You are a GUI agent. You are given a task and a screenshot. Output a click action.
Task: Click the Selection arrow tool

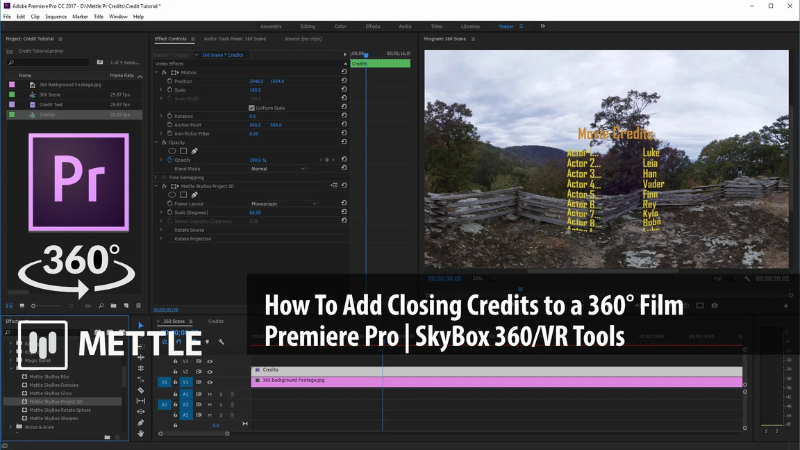[x=141, y=325]
